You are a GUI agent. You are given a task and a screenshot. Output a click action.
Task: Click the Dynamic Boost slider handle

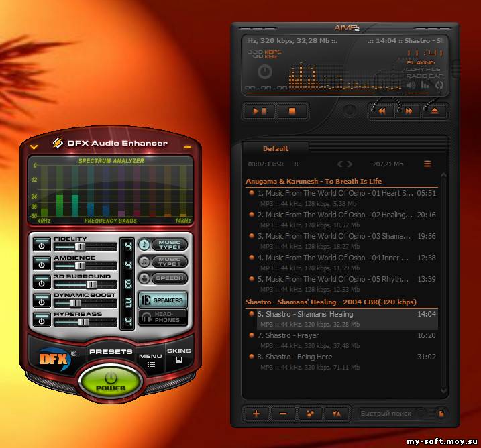point(75,303)
